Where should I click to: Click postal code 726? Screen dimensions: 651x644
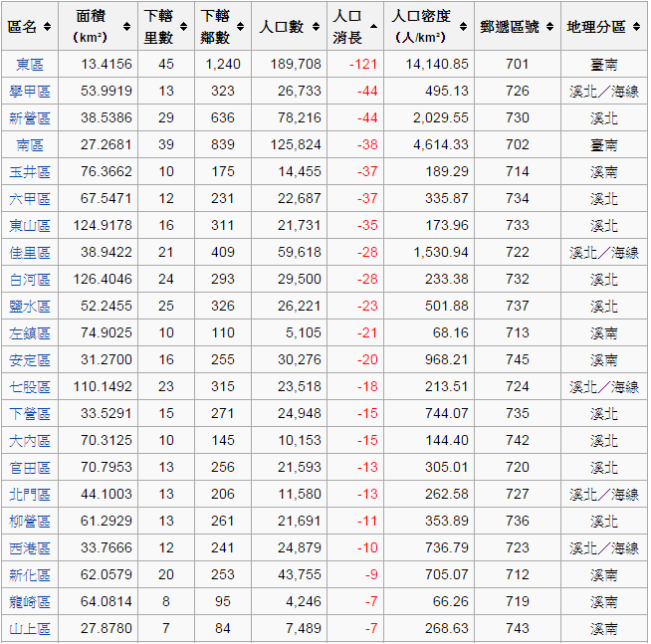[x=518, y=91]
